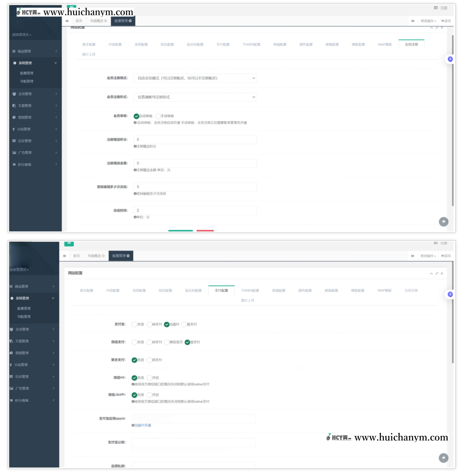The width and height of the screenshot is (460, 476).
Task: Expand the 常用操作 dropdown menu
Action: click(428, 21)
